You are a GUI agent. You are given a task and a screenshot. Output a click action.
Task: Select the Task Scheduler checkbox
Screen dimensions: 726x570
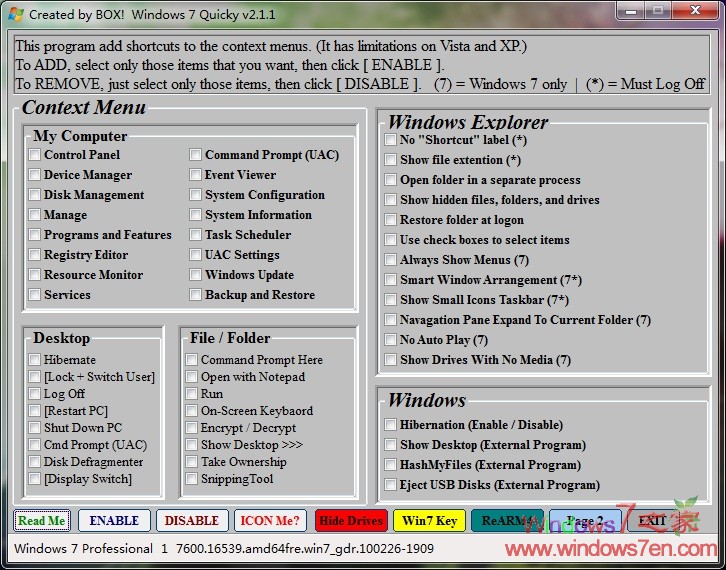click(196, 235)
